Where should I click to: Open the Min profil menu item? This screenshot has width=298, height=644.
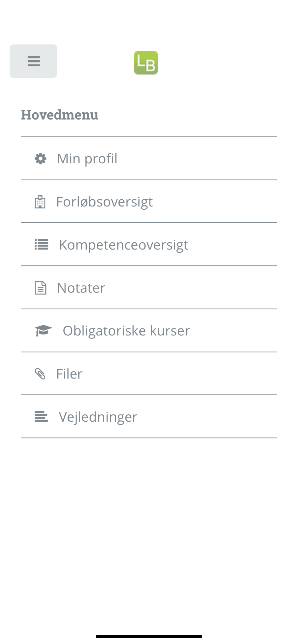87,159
